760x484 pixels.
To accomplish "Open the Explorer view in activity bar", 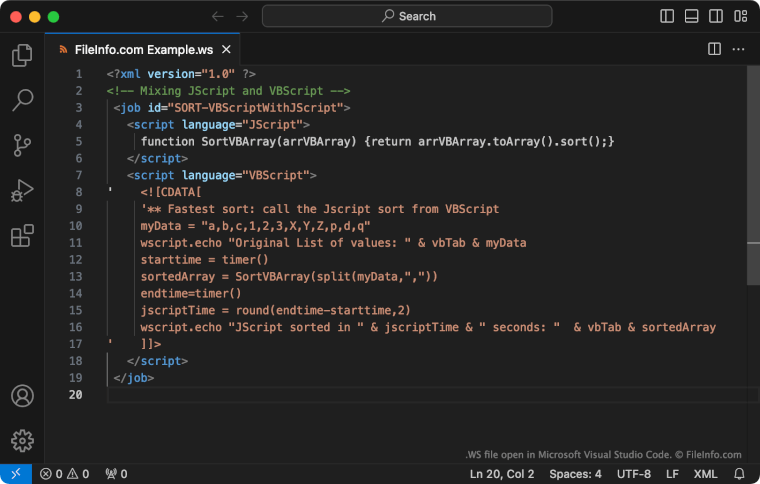I will point(22,56).
